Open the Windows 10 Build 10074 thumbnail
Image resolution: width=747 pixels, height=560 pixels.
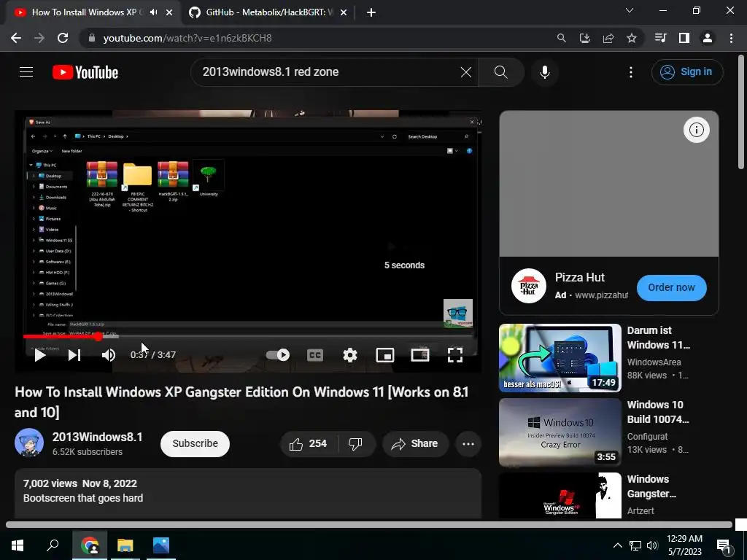point(560,432)
